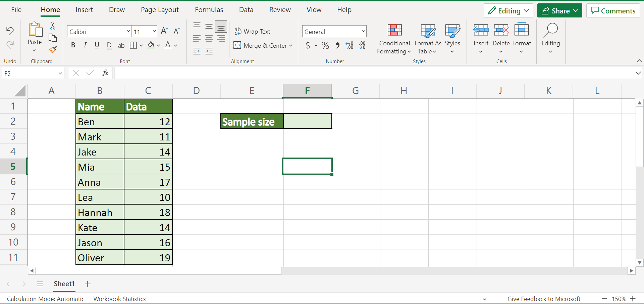
Task: Switch to the Formulas ribbon tab
Action: coord(209,10)
